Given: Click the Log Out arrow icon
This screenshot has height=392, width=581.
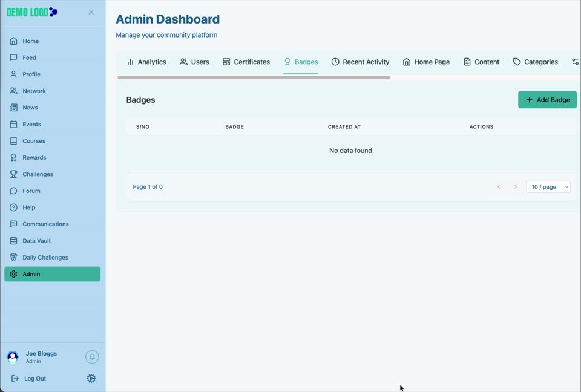Looking at the screenshot, I should click(15, 378).
